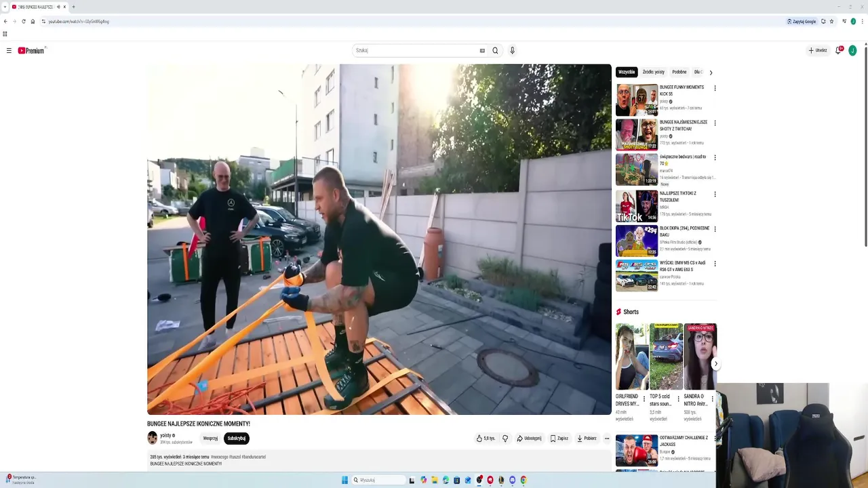Image resolution: width=868 pixels, height=488 pixels.
Task: Click the Wyszukaj taskbar search box
Action: pos(378,480)
